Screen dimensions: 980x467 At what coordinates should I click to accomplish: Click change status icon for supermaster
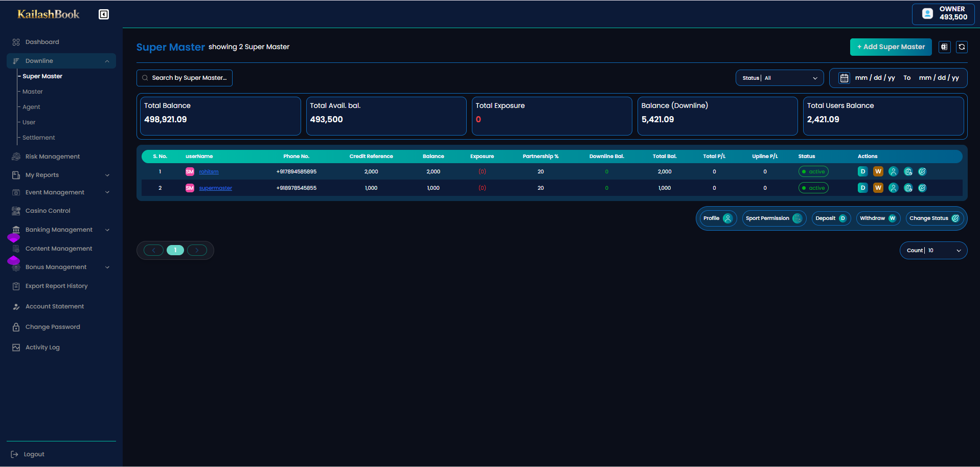click(922, 188)
